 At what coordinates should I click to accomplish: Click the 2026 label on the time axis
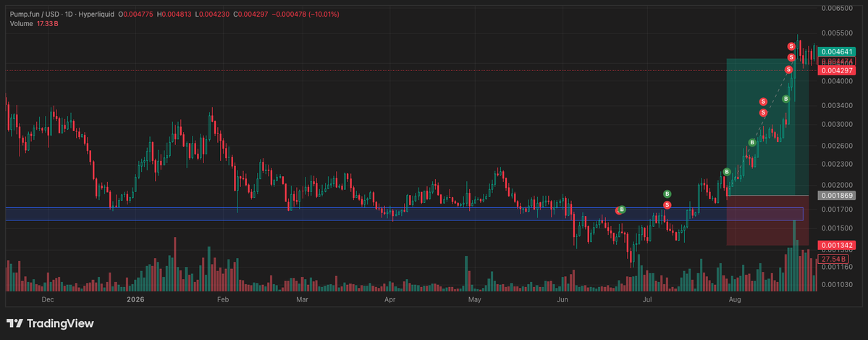tap(135, 299)
